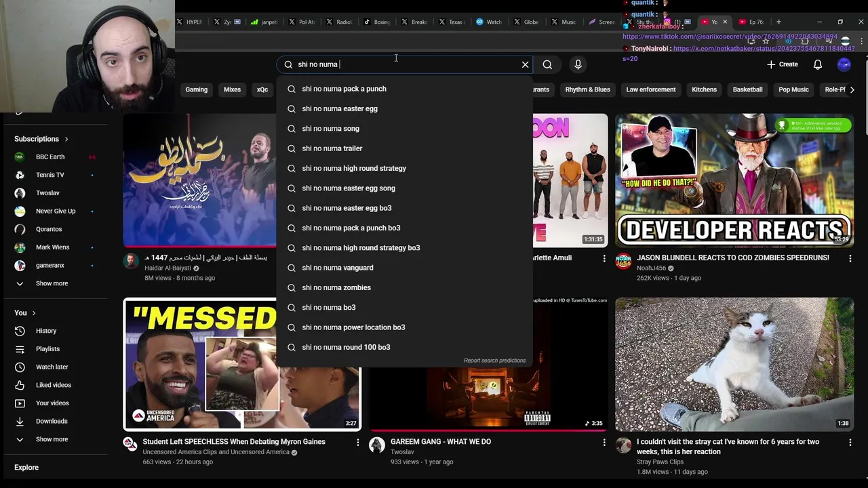
Task: Open Developer Reacts video thumbnail
Action: pos(734,180)
